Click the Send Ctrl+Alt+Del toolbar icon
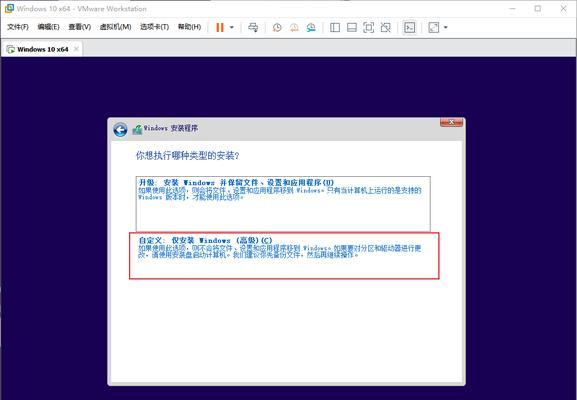The height and width of the screenshot is (400, 577). [x=253, y=27]
